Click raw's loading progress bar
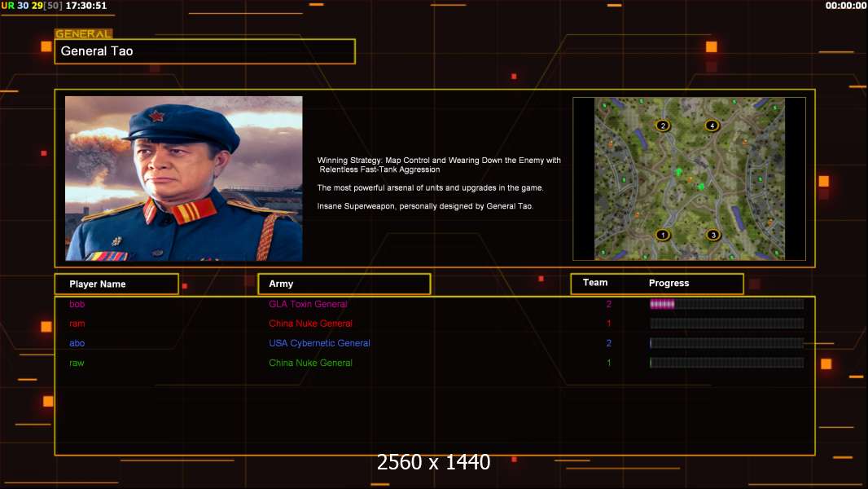This screenshot has width=868, height=489. (x=726, y=363)
